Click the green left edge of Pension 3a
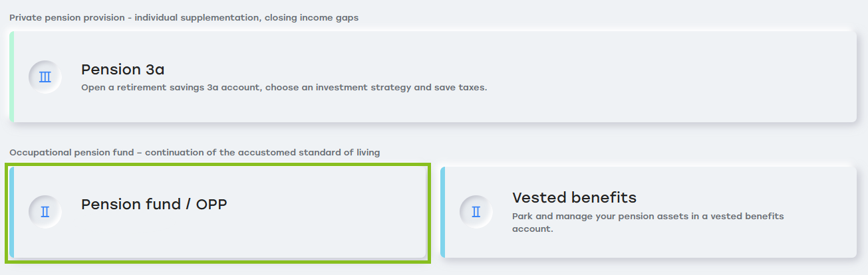868x275 pixels. click(x=11, y=77)
